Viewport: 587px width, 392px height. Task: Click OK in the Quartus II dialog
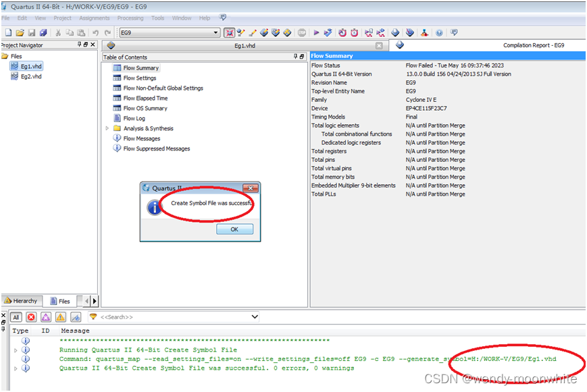(234, 229)
